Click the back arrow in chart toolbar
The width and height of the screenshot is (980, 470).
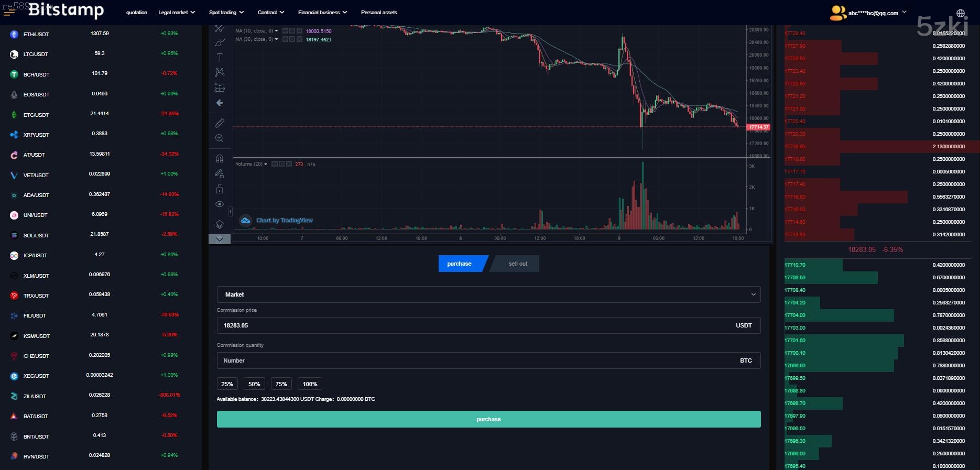coord(220,103)
